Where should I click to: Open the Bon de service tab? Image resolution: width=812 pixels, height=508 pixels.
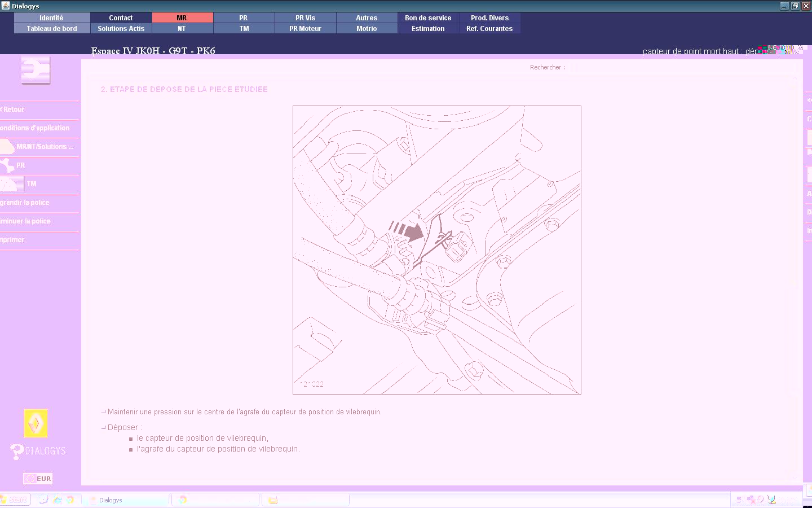point(428,18)
